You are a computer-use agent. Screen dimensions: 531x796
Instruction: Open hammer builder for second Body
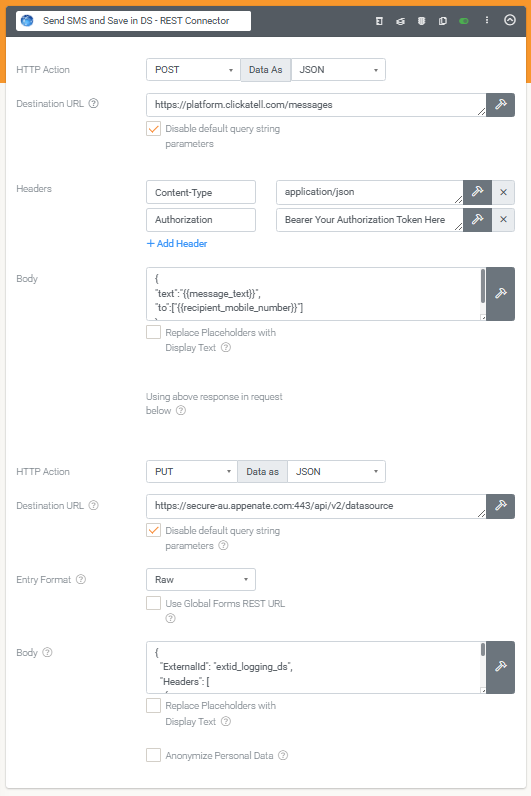click(x=501, y=668)
